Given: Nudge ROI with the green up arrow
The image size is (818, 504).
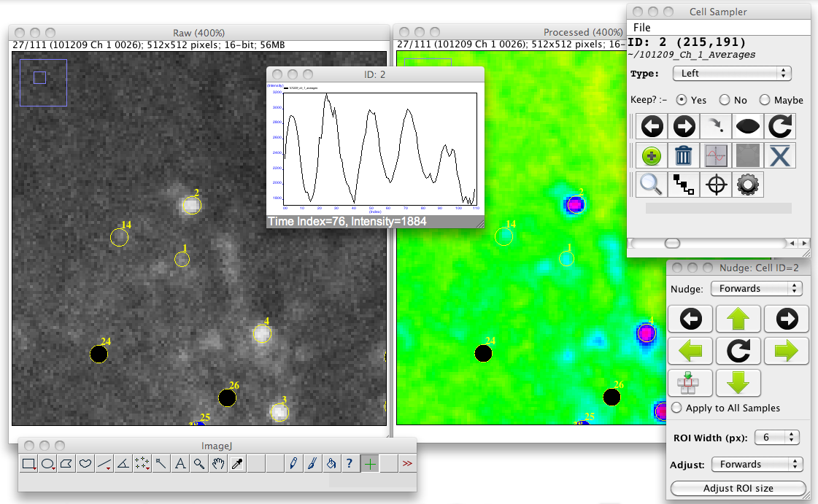Looking at the screenshot, I should [x=738, y=319].
